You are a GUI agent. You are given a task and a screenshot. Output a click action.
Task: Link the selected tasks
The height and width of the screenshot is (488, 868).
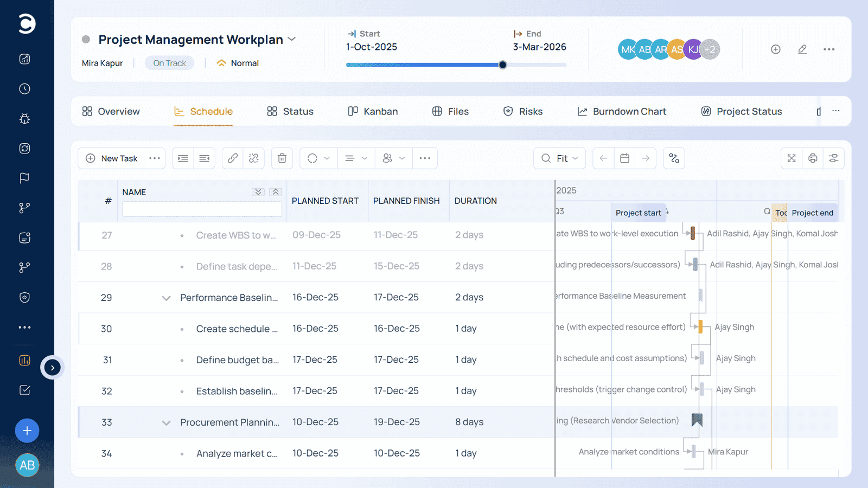click(x=233, y=158)
